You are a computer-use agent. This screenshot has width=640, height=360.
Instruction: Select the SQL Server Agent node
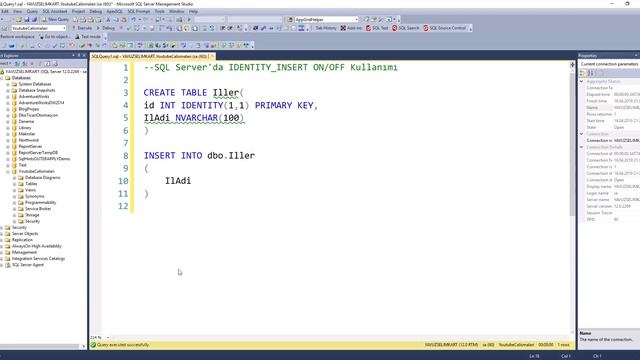pos(27,265)
